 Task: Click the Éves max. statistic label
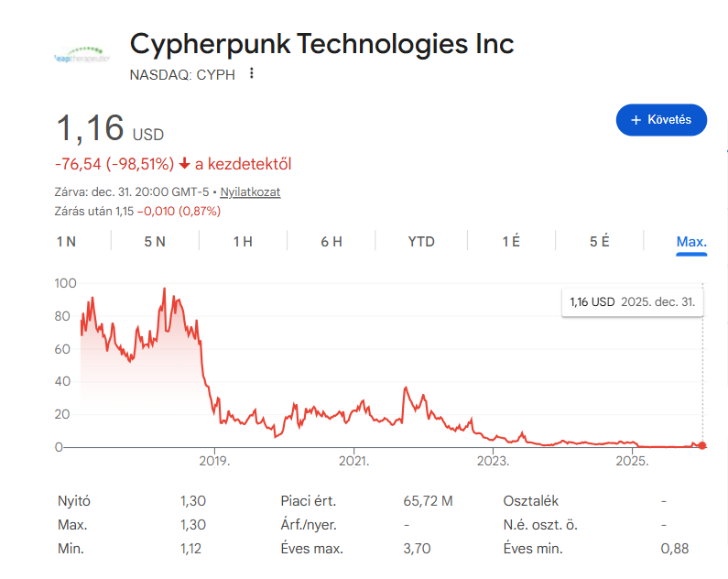point(311,549)
